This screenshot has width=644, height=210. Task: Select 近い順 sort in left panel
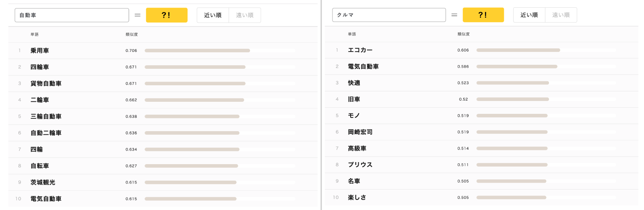click(213, 15)
